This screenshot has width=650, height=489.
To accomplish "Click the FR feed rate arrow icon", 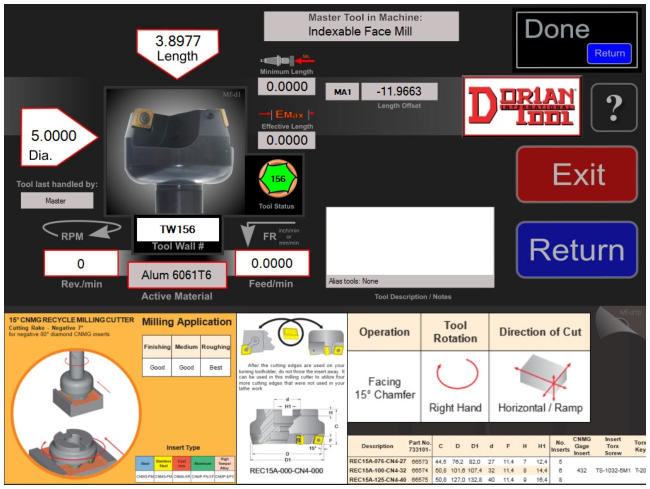I will 269,235.
